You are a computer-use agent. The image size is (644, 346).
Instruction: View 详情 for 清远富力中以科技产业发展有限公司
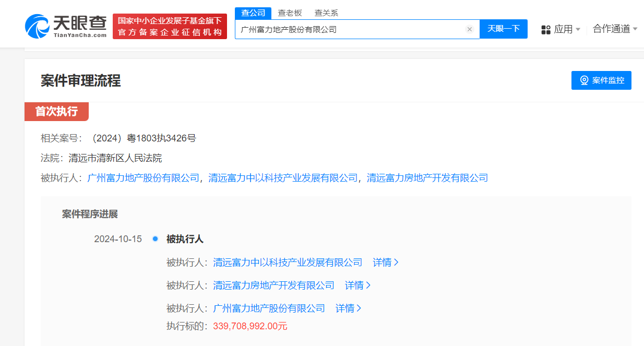coord(386,263)
